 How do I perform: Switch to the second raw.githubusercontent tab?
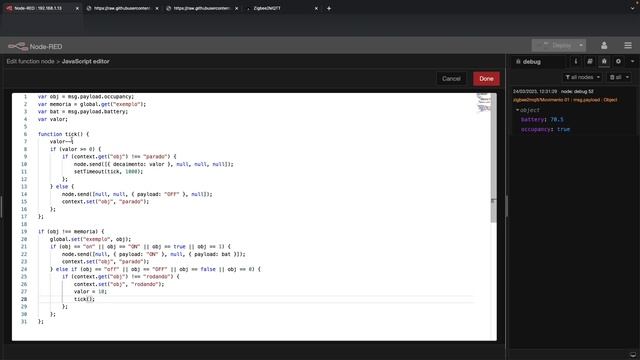tap(202, 8)
